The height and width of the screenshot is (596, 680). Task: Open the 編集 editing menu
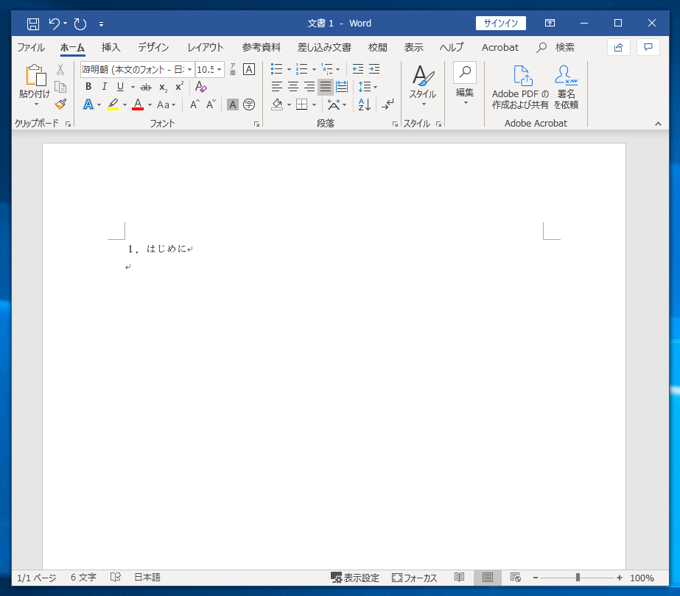(x=465, y=85)
